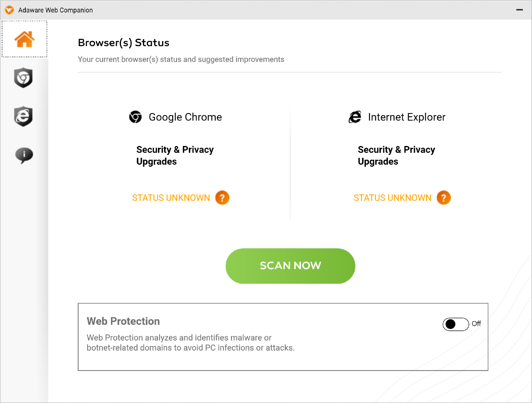The width and height of the screenshot is (532, 403).
Task: Click Security & Privacy Upgrades under Chrome
Action: [175, 156]
